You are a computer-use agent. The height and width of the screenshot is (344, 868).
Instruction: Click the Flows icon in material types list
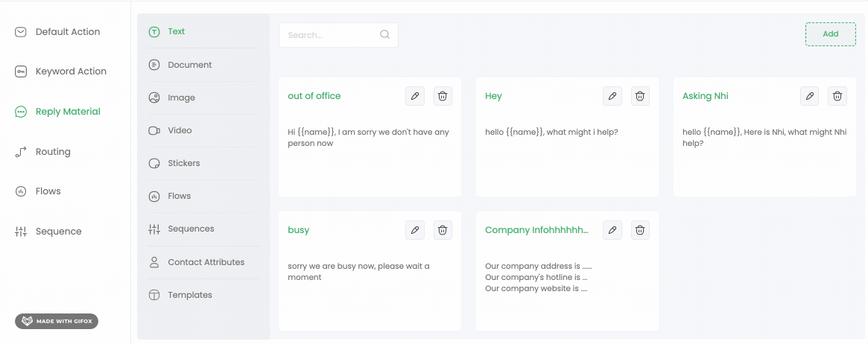tap(154, 197)
